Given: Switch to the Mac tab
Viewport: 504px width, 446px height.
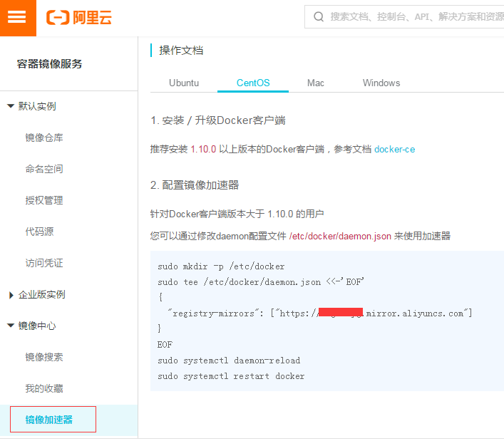Looking at the screenshot, I should (x=316, y=83).
